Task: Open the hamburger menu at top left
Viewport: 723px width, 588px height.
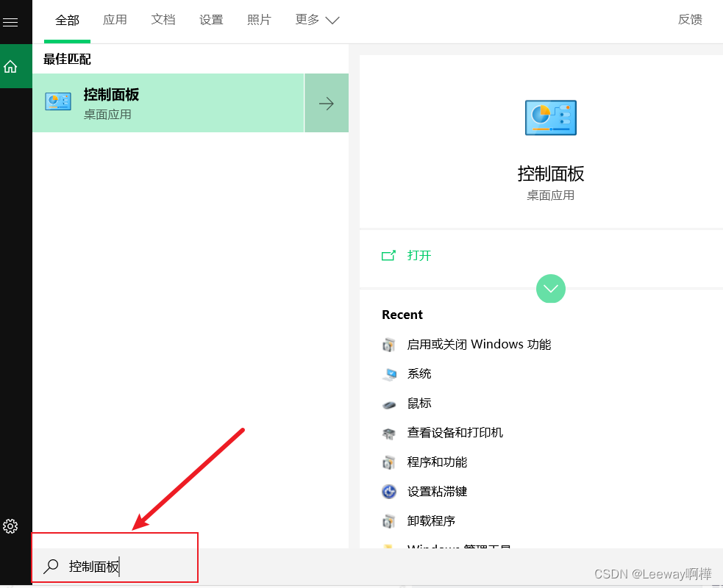Action: tap(11, 21)
